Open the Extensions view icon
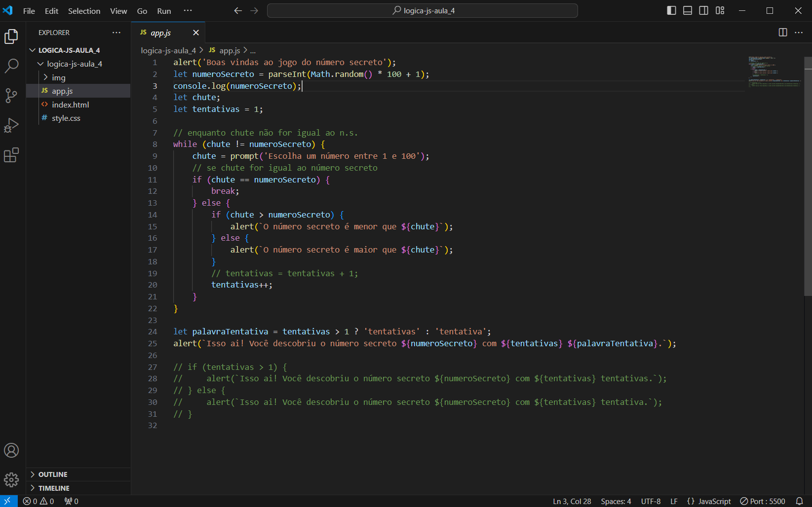This screenshot has width=812, height=507. [x=11, y=155]
